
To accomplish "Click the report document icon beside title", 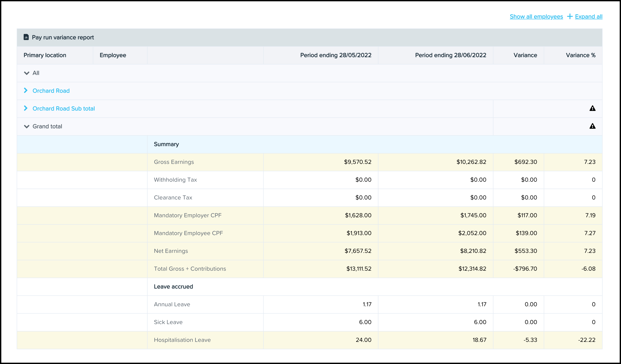I will [26, 37].
